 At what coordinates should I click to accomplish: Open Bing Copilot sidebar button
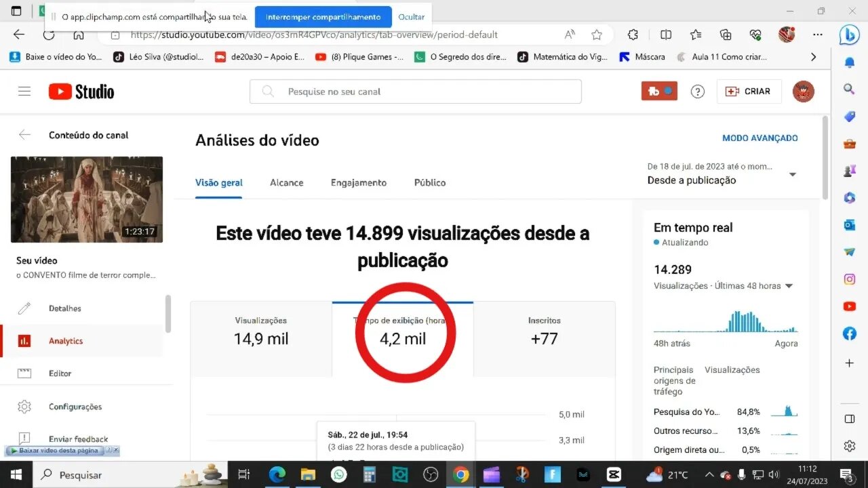(850, 35)
